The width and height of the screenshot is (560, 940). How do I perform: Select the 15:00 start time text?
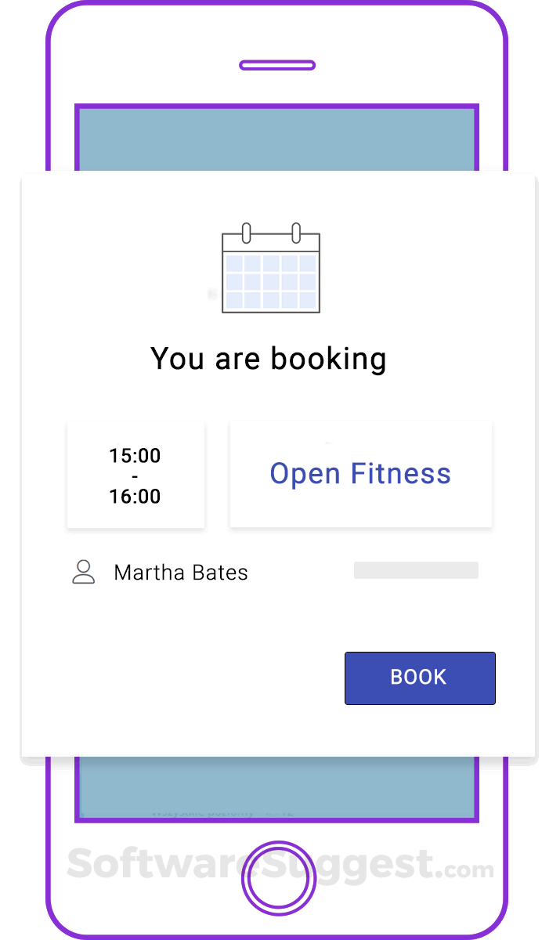tap(135, 456)
